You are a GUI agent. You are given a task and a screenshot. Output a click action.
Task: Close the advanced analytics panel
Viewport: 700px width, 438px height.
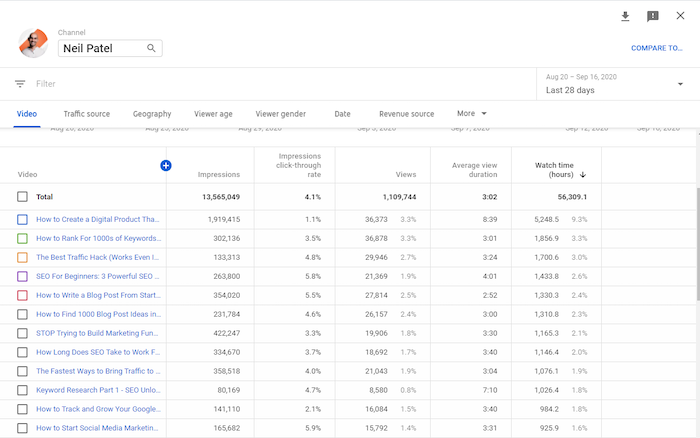[680, 16]
